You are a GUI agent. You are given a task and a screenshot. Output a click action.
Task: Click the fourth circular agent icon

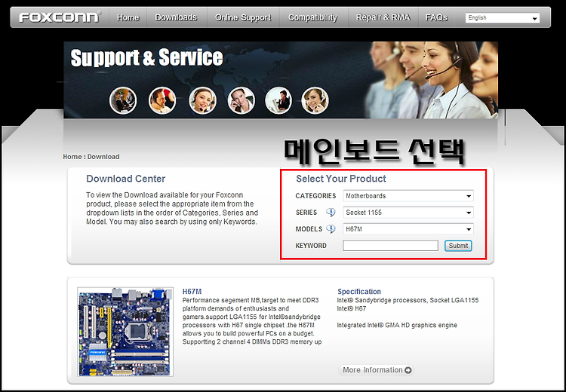point(241,100)
